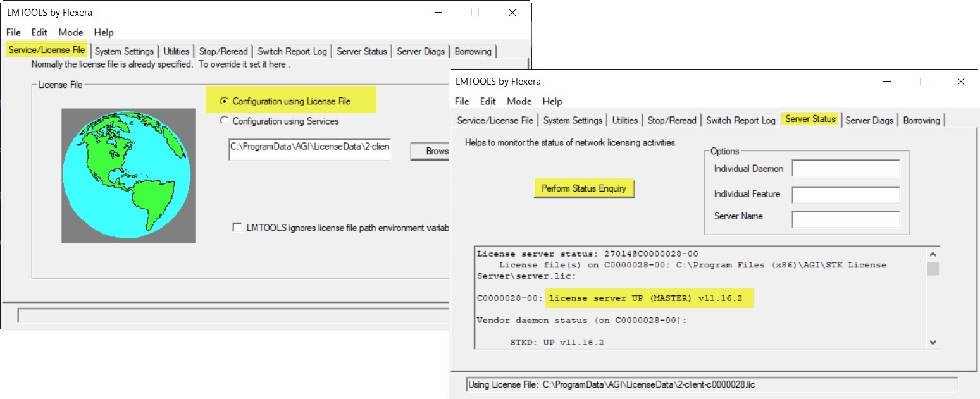980x399 pixels.
Task: Open Service/License File tab in back window
Action: pos(47,50)
